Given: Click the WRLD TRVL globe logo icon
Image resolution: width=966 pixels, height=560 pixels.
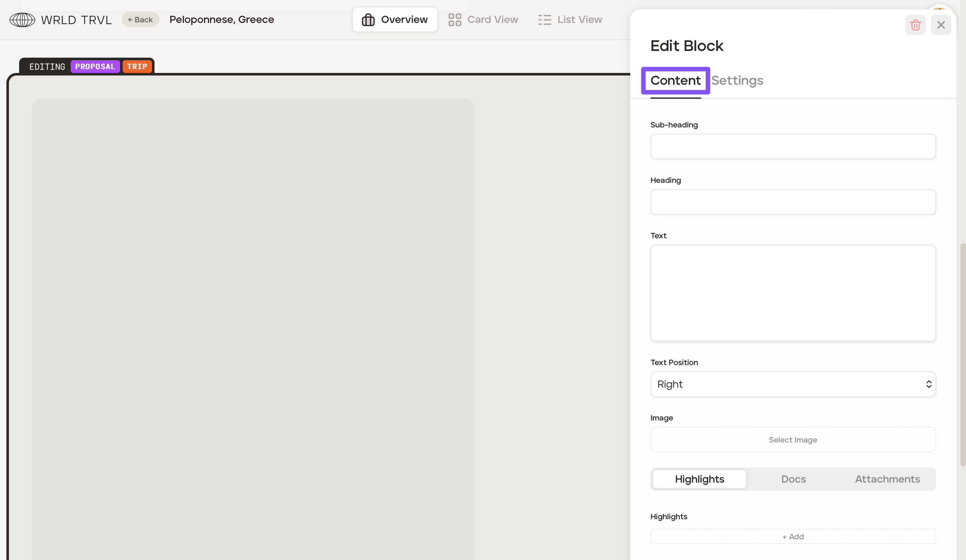Looking at the screenshot, I should [22, 19].
